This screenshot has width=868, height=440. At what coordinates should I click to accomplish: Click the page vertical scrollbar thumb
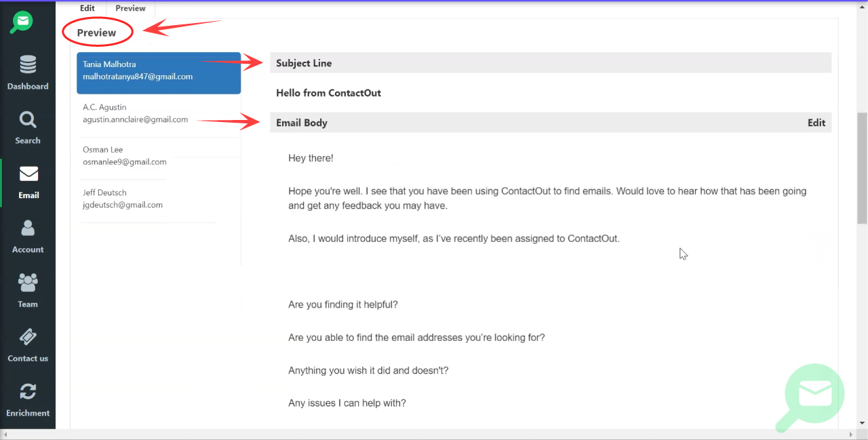coord(862,168)
